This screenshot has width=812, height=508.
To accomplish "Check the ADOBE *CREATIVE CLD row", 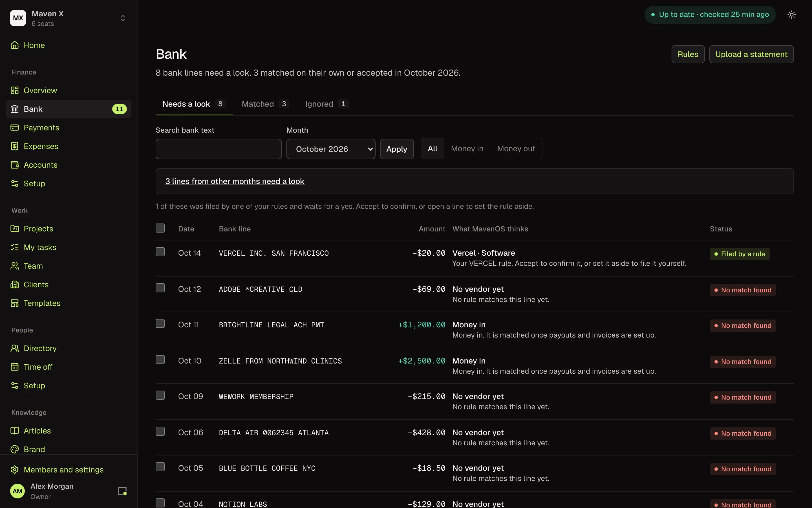I will coord(160,288).
